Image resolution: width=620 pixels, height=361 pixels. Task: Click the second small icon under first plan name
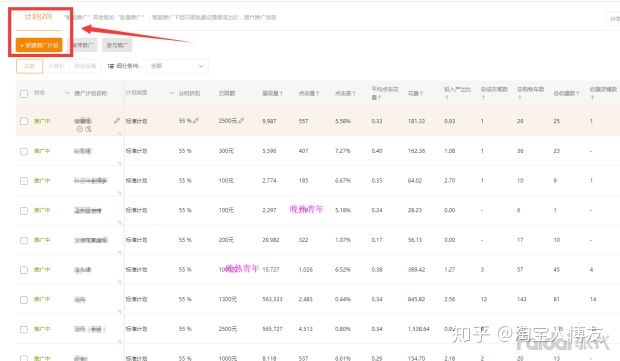tap(88, 129)
